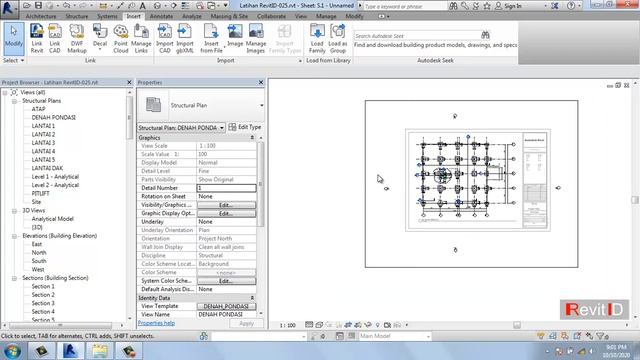The height and width of the screenshot is (360, 640).
Task: Click the Sign In user icon
Action: click(498, 6)
